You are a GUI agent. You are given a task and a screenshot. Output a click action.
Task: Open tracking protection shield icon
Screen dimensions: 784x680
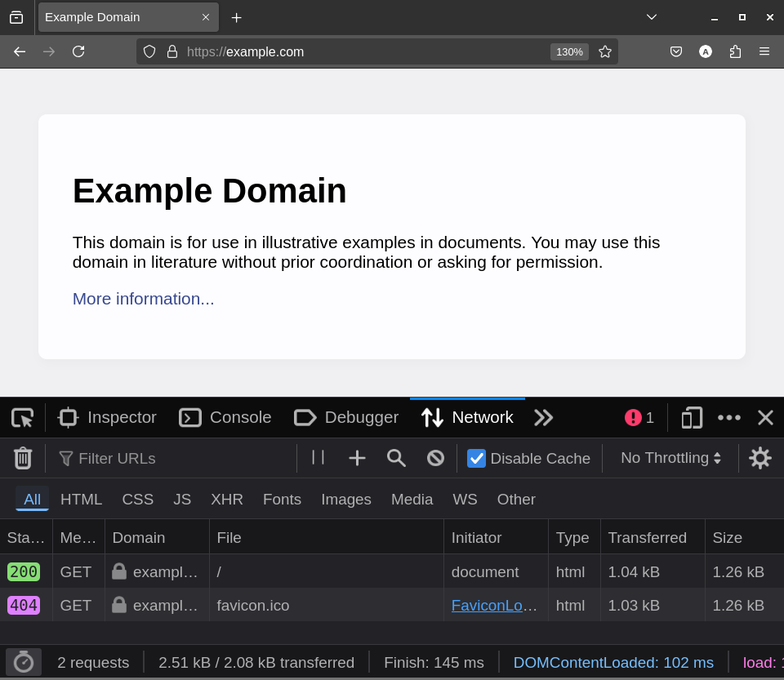[x=149, y=51]
